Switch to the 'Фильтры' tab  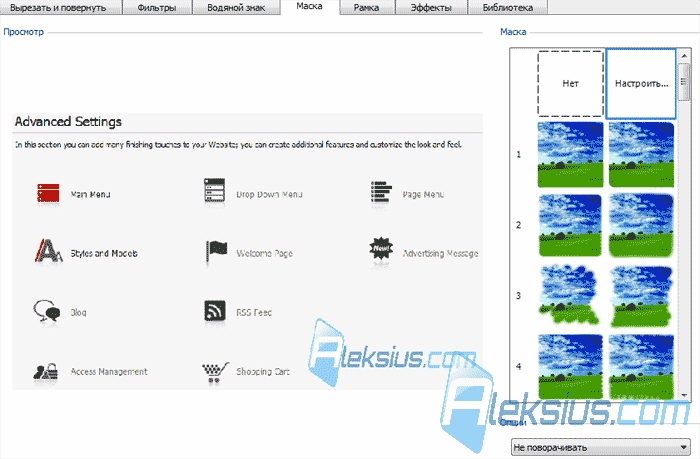point(157,8)
